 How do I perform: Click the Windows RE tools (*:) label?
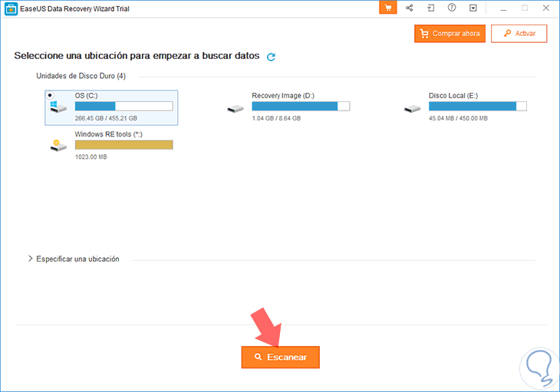coord(109,134)
